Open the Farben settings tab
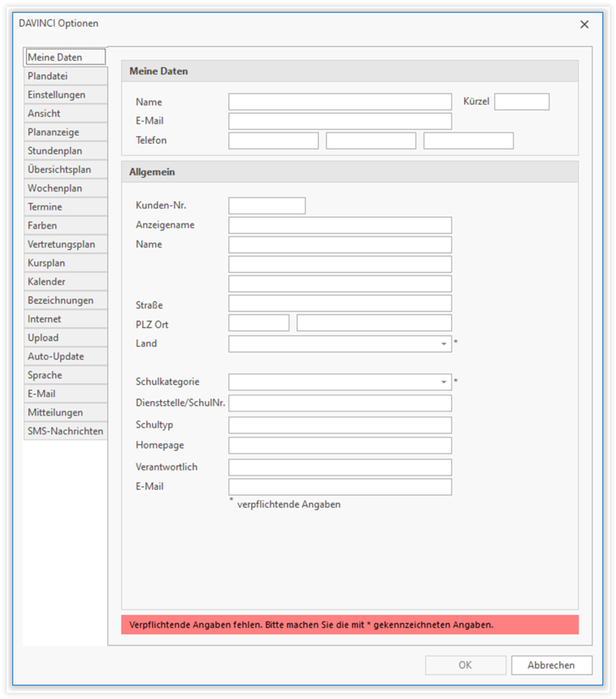Screen dimensions: 616x699 coord(65,226)
